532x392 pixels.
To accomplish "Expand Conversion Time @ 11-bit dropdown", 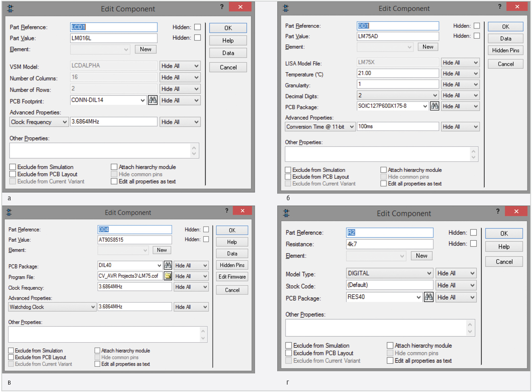I will 320,127.
